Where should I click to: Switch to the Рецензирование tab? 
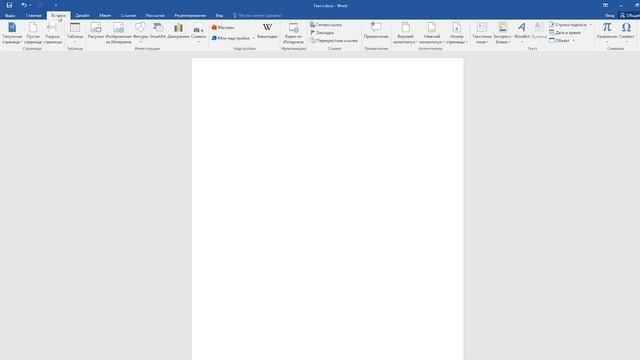click(x=190, y=16)
